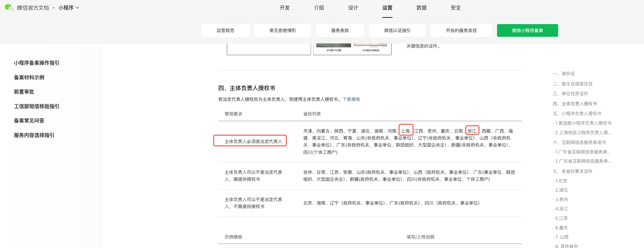
Task: Switch to the 开发 tab
Action: tap(284, 8)
